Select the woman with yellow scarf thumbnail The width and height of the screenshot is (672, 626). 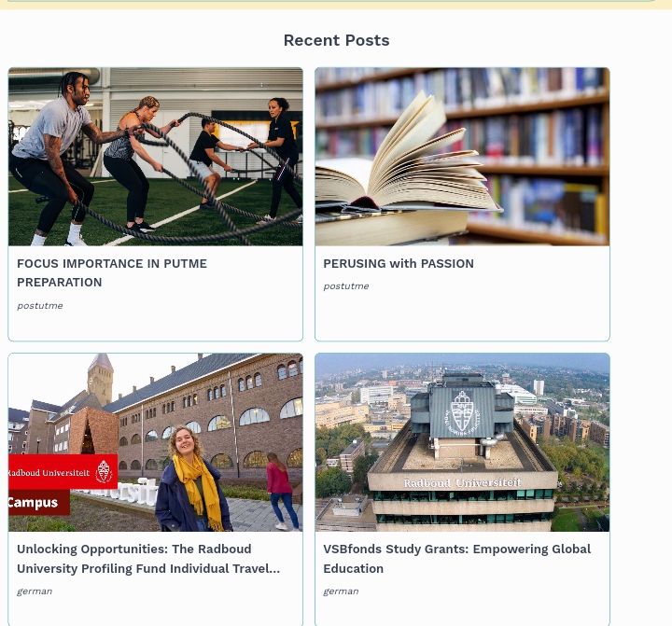(x=156, y=442)
